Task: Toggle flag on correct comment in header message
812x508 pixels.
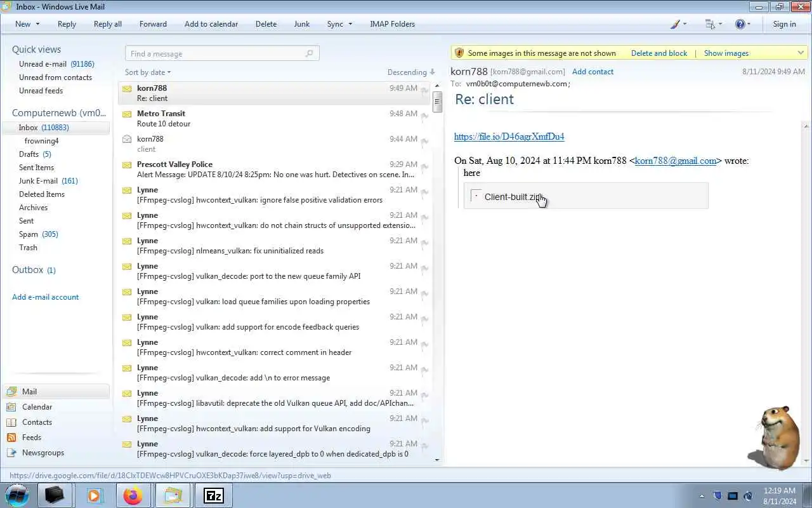Action: point(424,345)
